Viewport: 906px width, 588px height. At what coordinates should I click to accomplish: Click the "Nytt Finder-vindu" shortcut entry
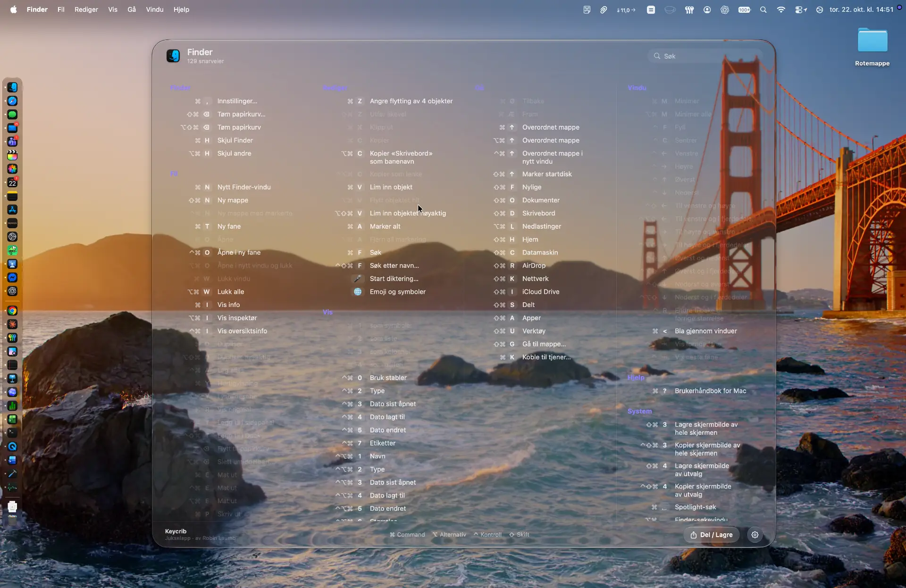click(x=233, y=187)
